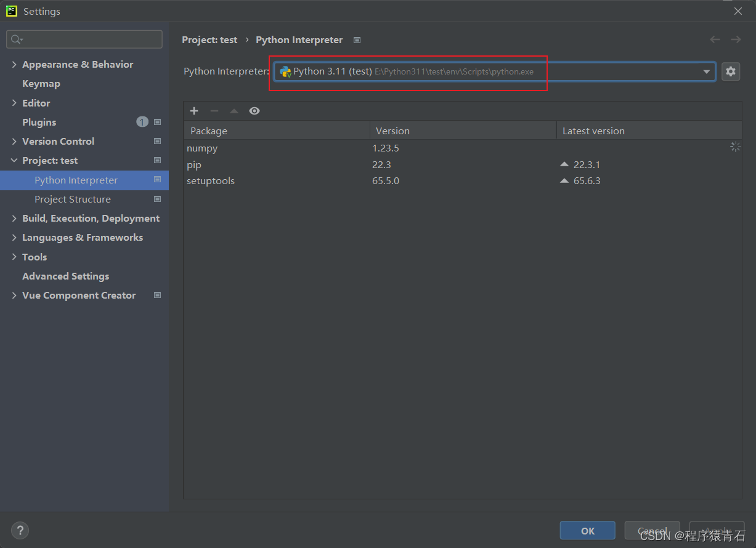Viewport: 756px width, 548px height.
Task: Open the Project Structure settings page
Action: coord(73,199)
